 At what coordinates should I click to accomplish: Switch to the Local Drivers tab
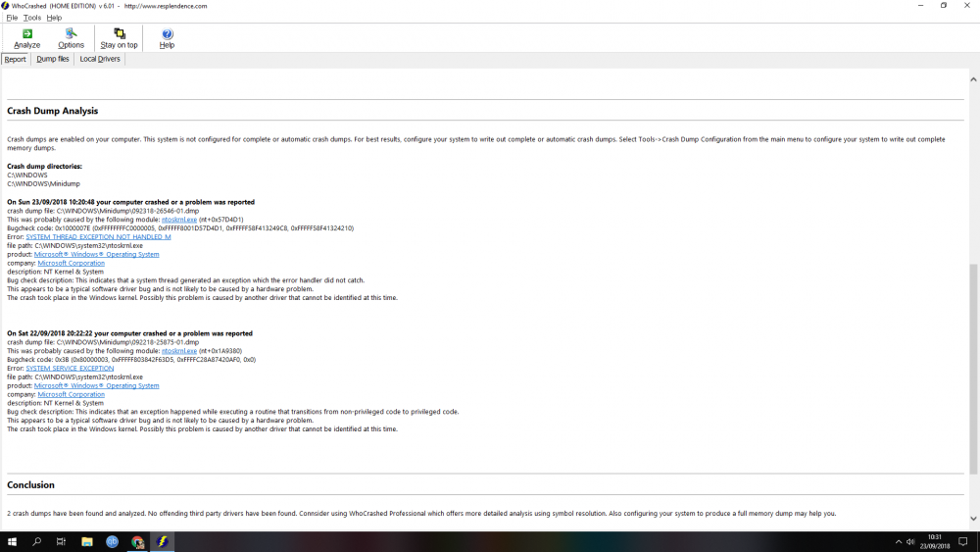coord(99,59)
